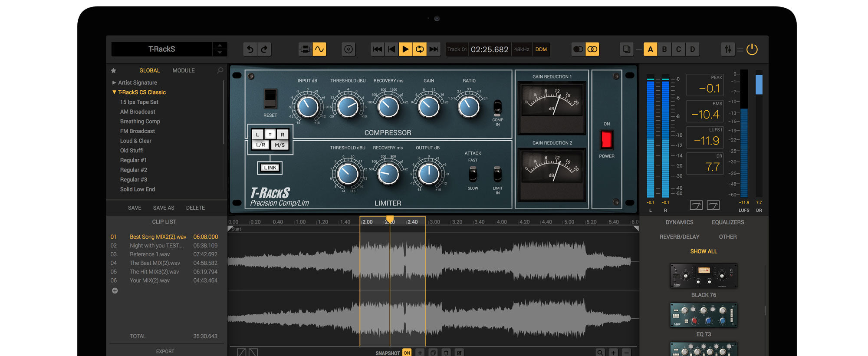Select the Solid Low End preset

[x=138, y=189]
